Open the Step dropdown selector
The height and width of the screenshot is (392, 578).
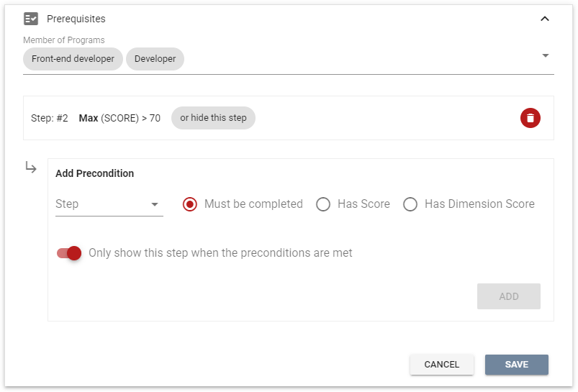pos(109,204)
